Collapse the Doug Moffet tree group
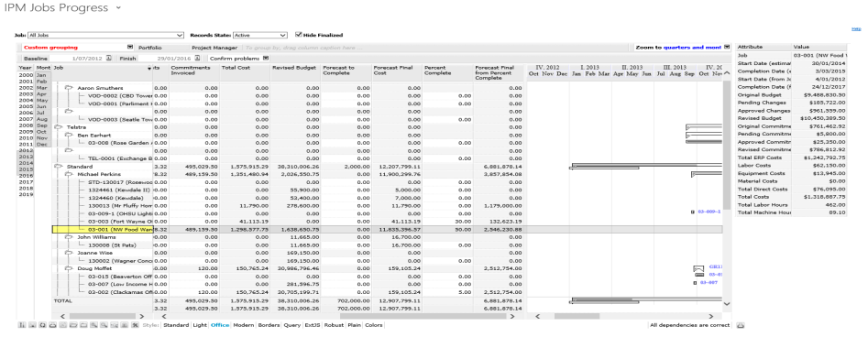Screen dimensions: 868x337 pyautogui.click(x=69, y=268)
